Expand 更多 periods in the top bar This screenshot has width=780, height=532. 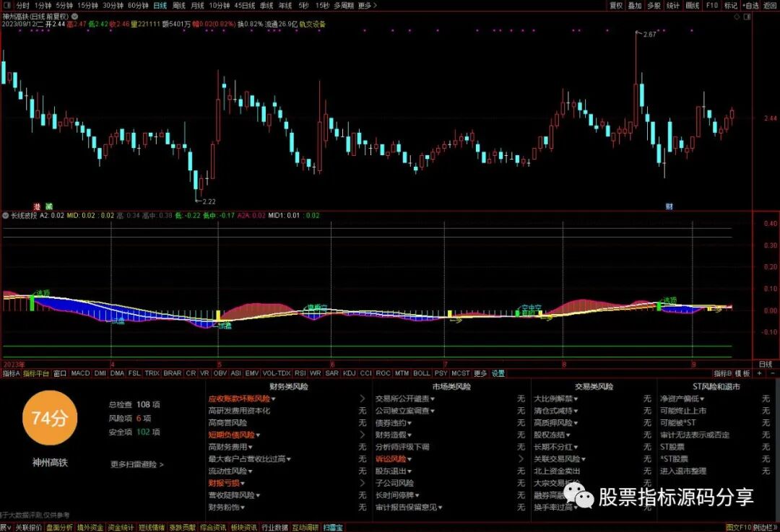[x=367, y=6]
